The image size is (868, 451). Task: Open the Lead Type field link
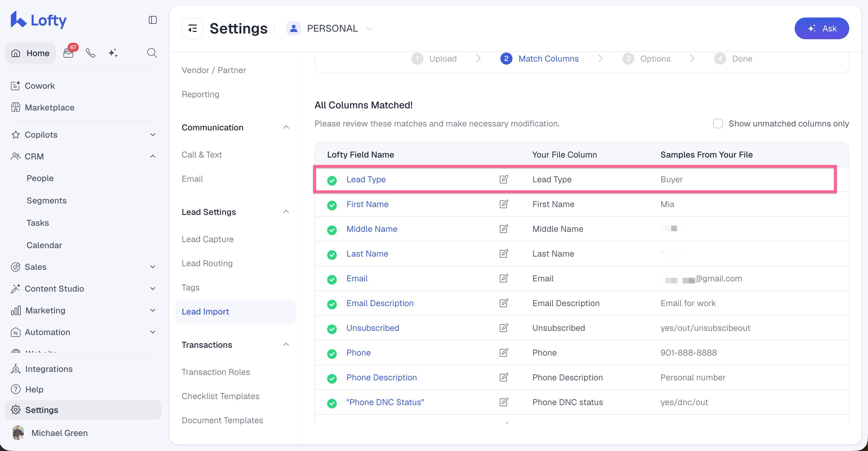366,179
